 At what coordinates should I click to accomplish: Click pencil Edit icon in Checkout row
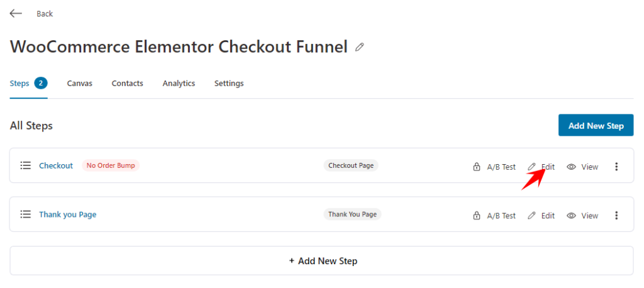click(x=531, y=167)
